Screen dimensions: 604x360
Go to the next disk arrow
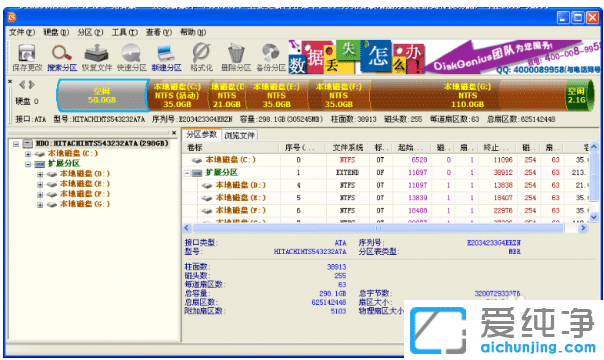[x=32, y=85]
